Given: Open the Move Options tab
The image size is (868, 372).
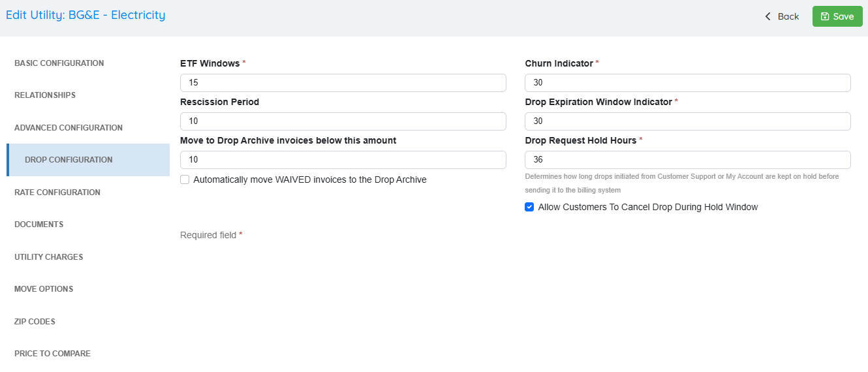Looking at the screenshot, I should click(x=44, y=289).
